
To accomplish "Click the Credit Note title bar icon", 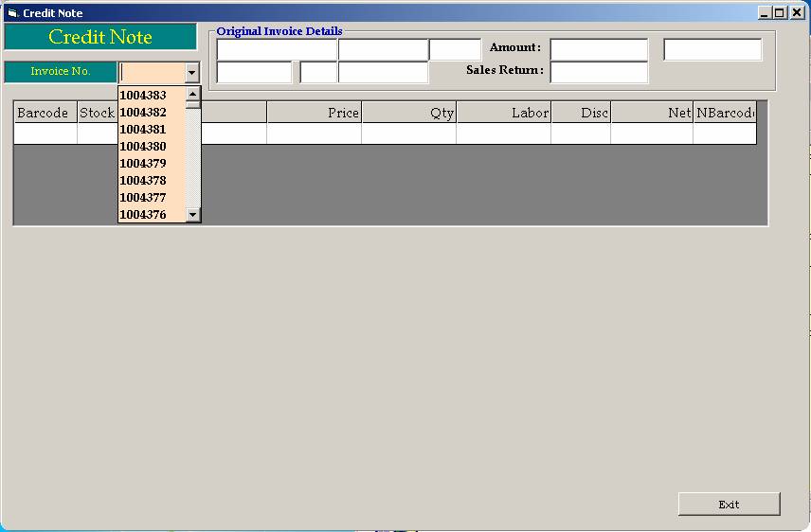I will coord(12,13).
